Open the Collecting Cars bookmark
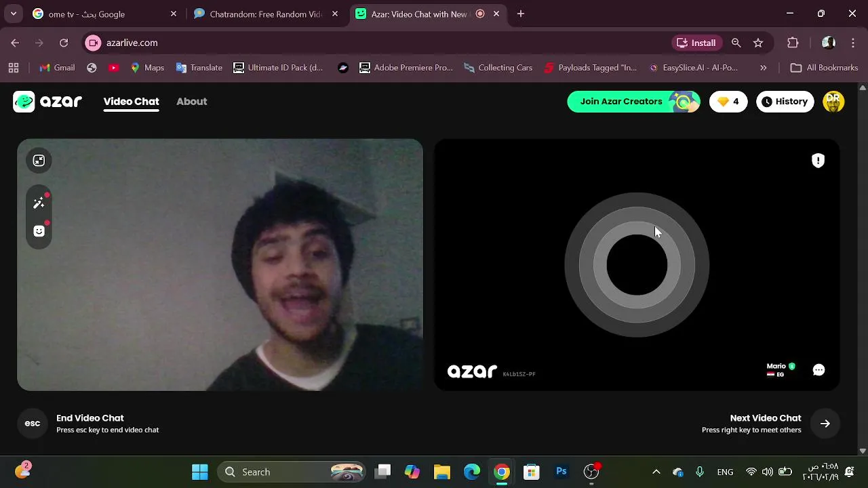The width and height of the screenshot is (868, 488). coord(498,68)
